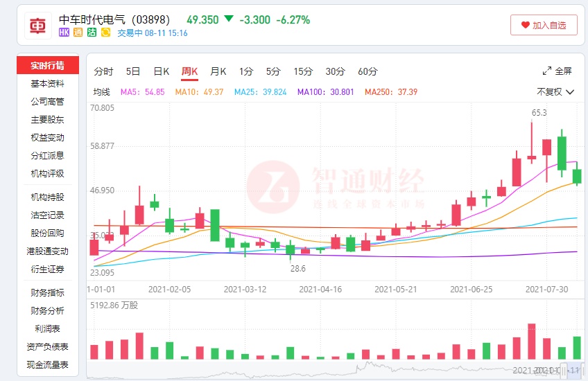Click the mini overview timeline strip below volume
This screenshot has width=588, height=381.
pos(335,370)
